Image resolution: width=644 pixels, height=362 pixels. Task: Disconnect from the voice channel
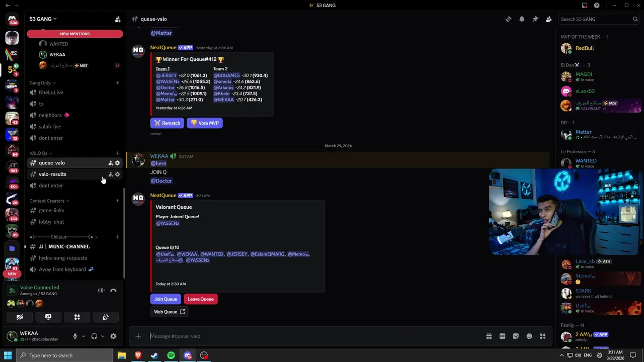(x=113, y=291)
